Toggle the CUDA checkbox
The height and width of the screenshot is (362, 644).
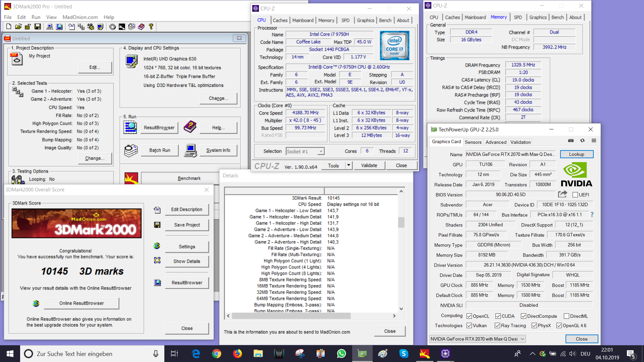point(498,316)
